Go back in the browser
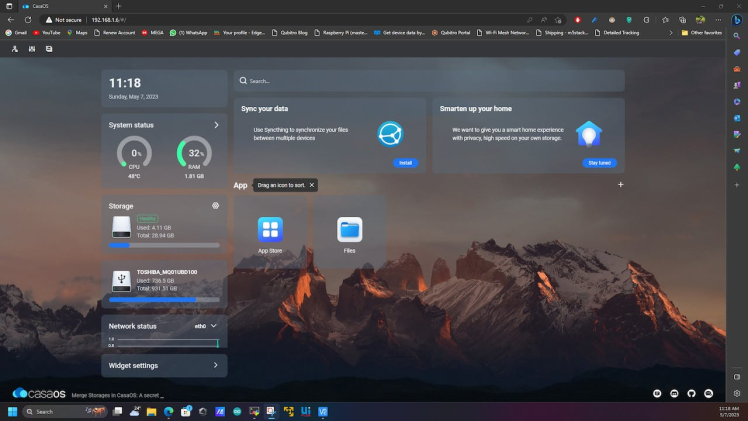This screenshot has width=748, height=421. coord(11,20)
